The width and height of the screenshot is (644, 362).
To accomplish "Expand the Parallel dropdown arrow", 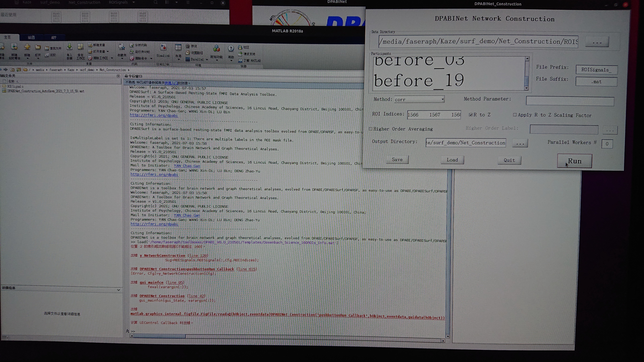I will click(207, 60).
